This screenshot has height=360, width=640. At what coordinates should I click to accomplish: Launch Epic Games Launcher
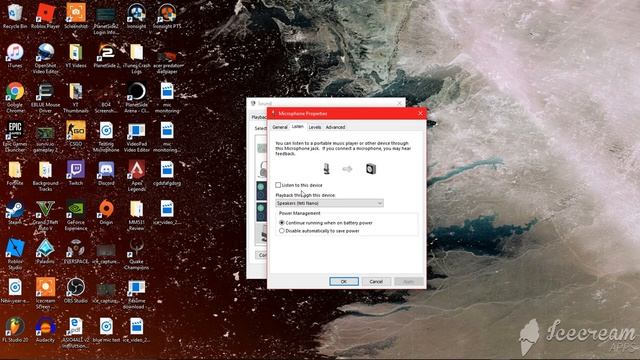[x=15, y=137]
